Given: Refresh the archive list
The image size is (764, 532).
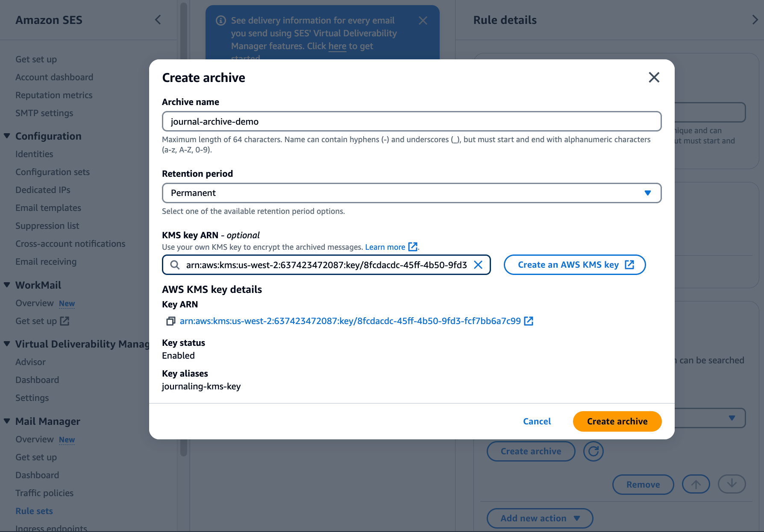Looking at the screenshot, I should (593, 451).
